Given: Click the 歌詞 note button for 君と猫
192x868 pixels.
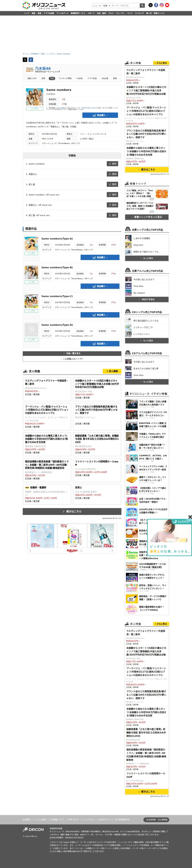Looking at the screenshot, I should [112, 184].
